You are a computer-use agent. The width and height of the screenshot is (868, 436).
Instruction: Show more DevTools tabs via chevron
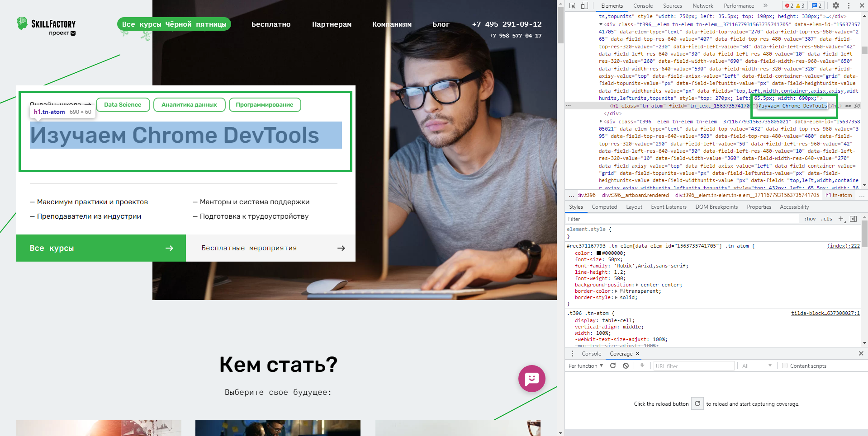(765, 6)
